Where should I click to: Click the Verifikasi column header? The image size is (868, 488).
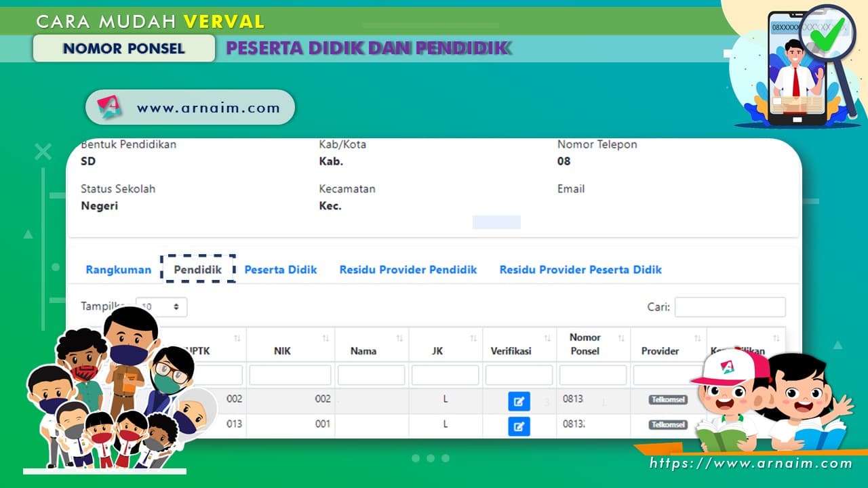pyautogui.click(x=519, y=345)
